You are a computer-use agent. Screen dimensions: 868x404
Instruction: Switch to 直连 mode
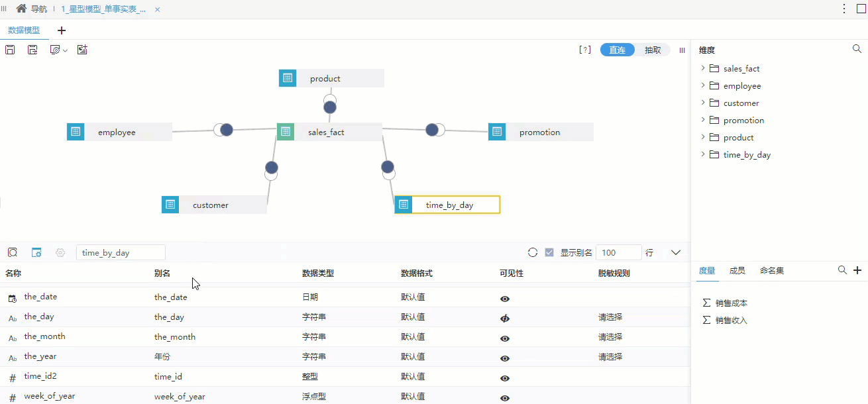coord(618,50)
